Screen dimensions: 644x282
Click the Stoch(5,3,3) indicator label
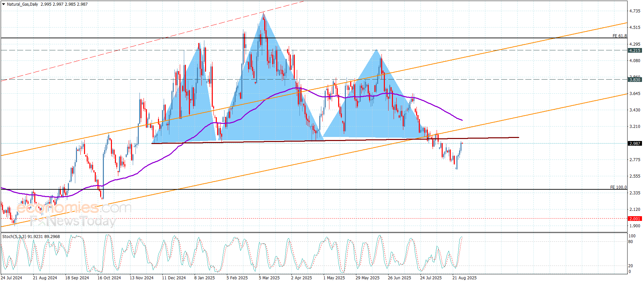[x=14, y=236]
